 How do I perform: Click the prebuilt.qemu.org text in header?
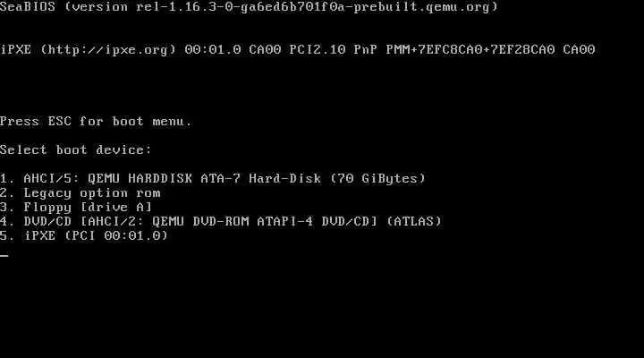(x=422, y=7)
